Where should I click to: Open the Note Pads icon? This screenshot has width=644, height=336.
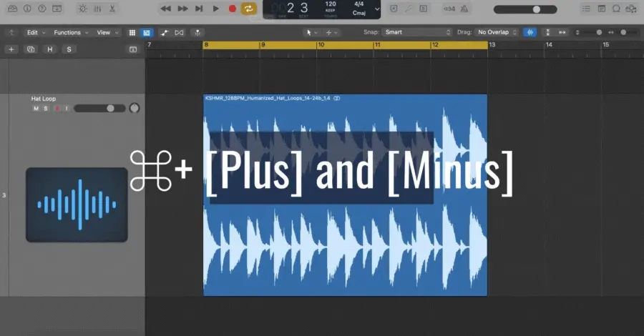click(601, 9)
